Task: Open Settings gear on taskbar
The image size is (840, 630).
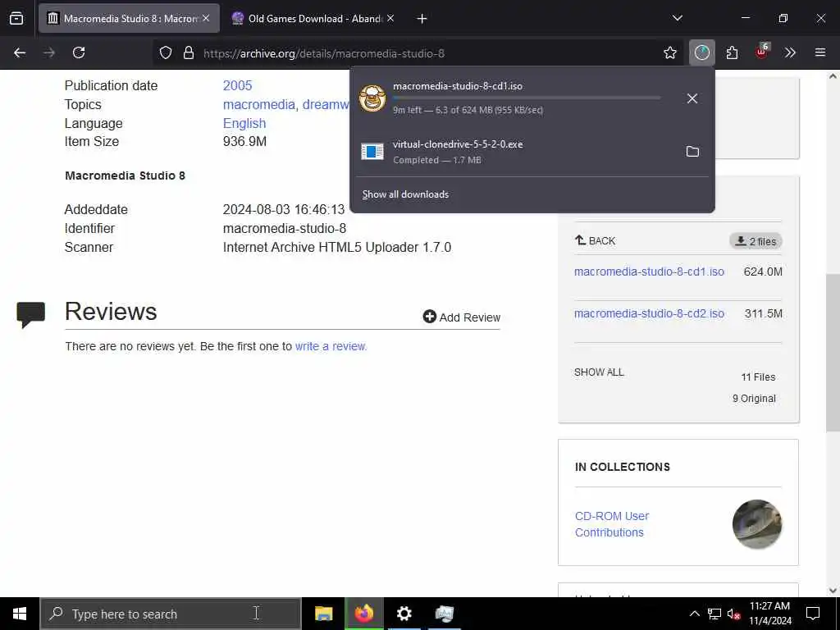Action: 404,614
